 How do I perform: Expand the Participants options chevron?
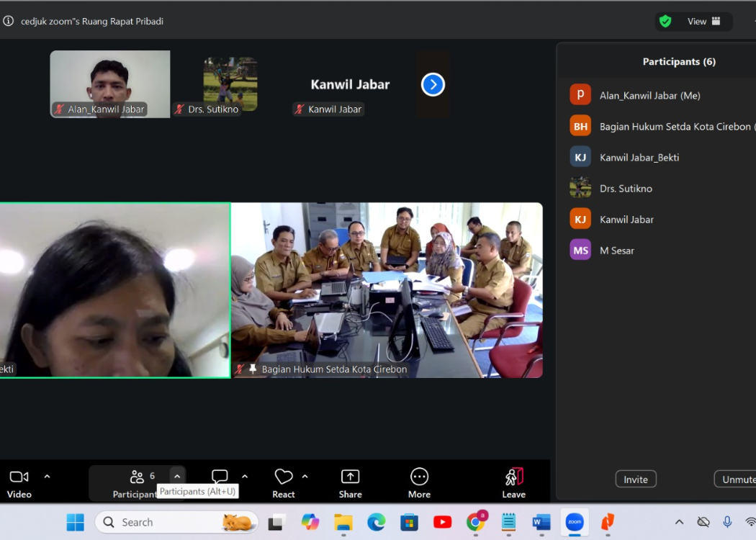(x=177, y=477)
